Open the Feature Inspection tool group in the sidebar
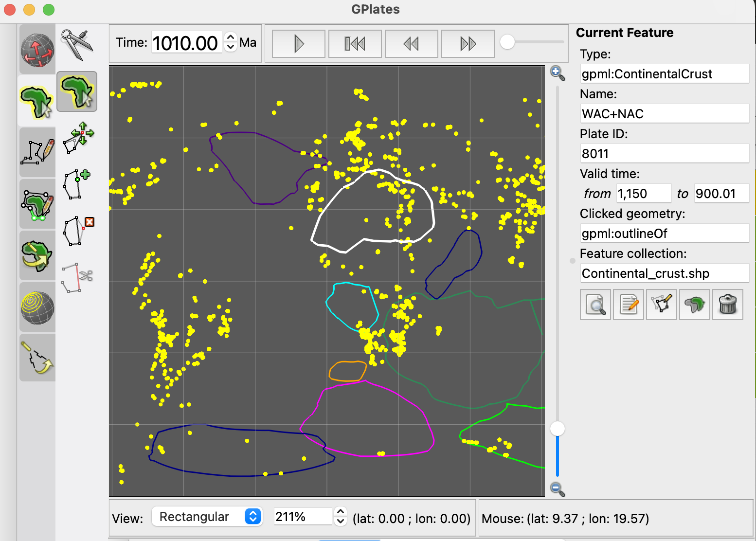The width and height of the screenshot is (756, 541). [37, 102]
